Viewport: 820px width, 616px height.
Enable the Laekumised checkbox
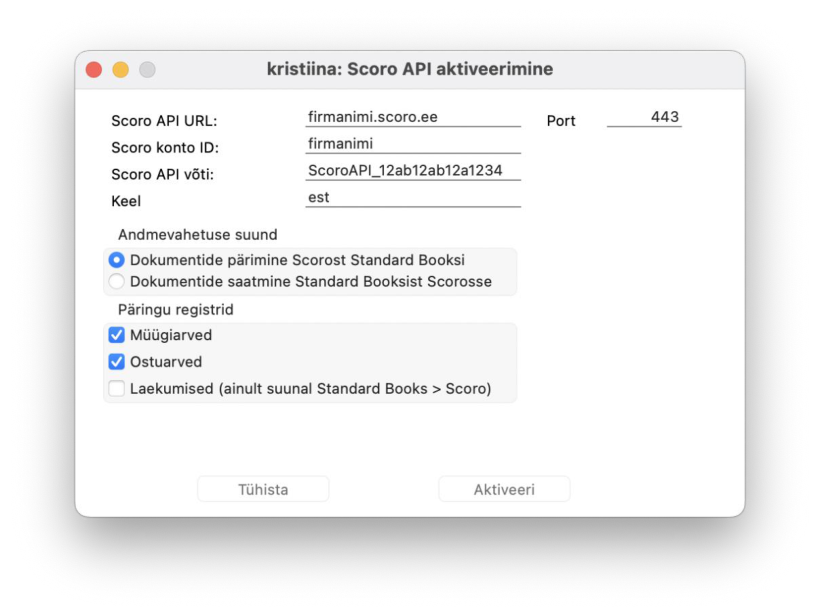point(117,389)
